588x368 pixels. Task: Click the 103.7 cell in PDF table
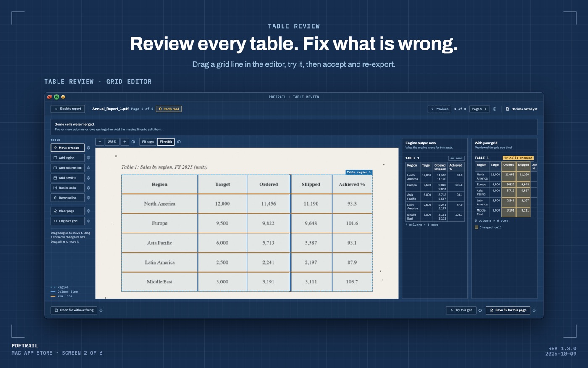352,282
